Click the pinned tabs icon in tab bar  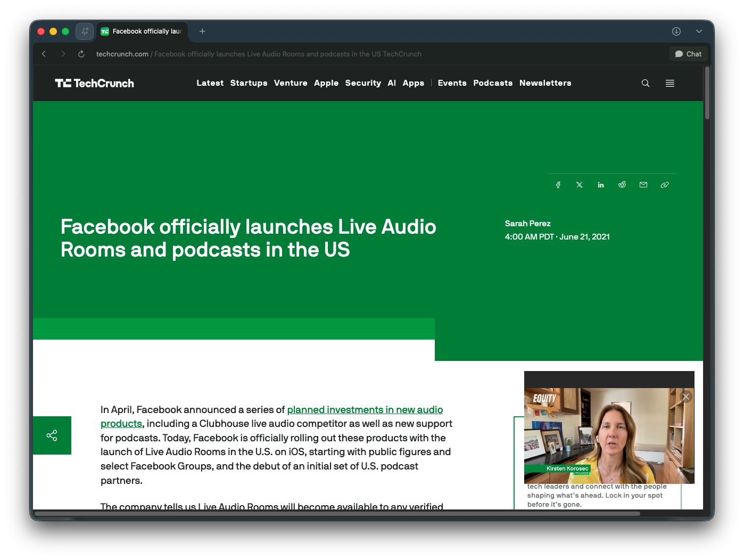click(x=85, y=31)
